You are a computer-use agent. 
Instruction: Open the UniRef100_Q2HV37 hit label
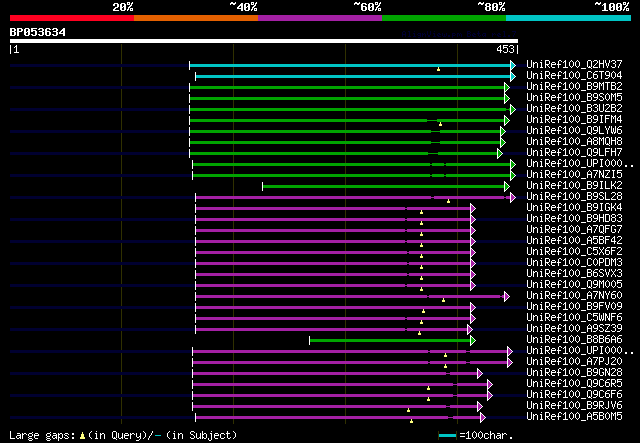[x=574, y=65]
